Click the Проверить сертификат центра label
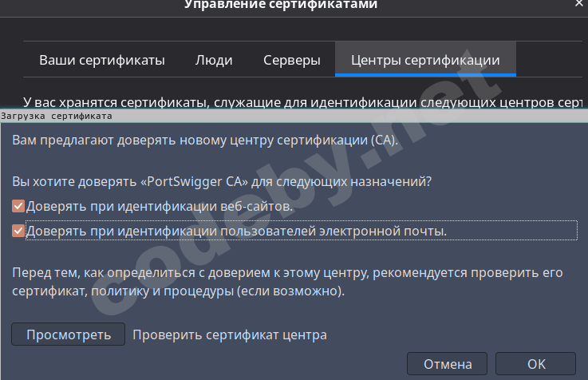Image resolution: width=588 pixels, height=380 pixels. coord(230,334)
